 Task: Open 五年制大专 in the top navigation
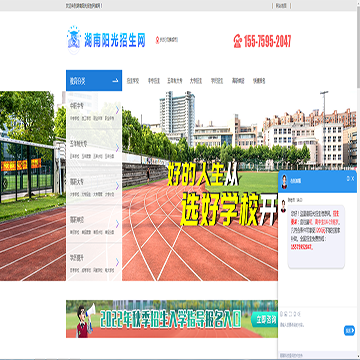175,81
